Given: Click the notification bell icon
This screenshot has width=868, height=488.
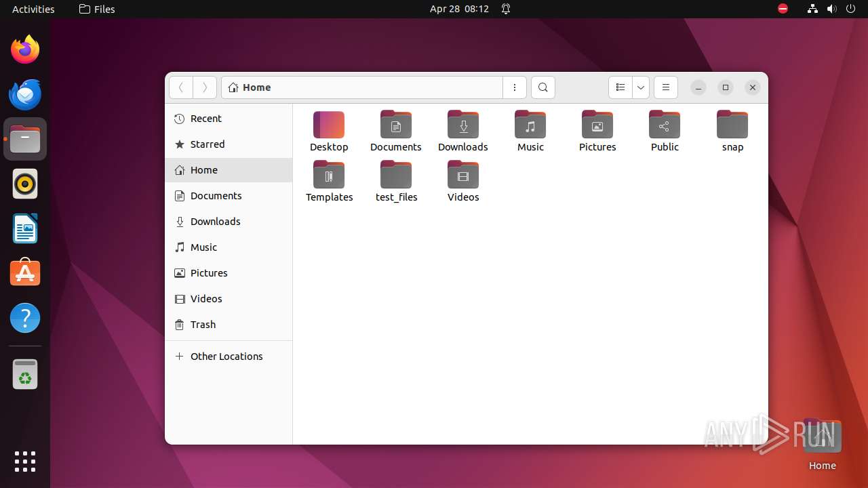Looking at the screenshot, I should coord(506,9).
